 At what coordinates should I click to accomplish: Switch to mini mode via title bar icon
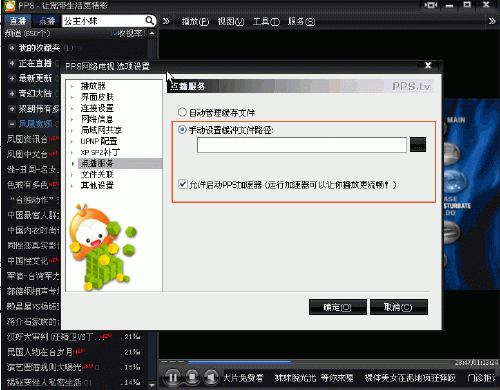click(431, 5)
